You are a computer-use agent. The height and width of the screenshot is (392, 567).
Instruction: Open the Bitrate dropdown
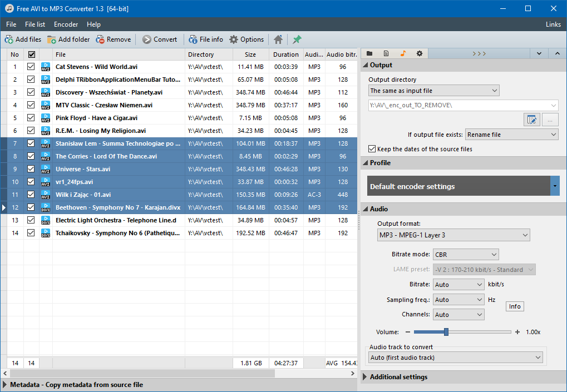point(458,285)
